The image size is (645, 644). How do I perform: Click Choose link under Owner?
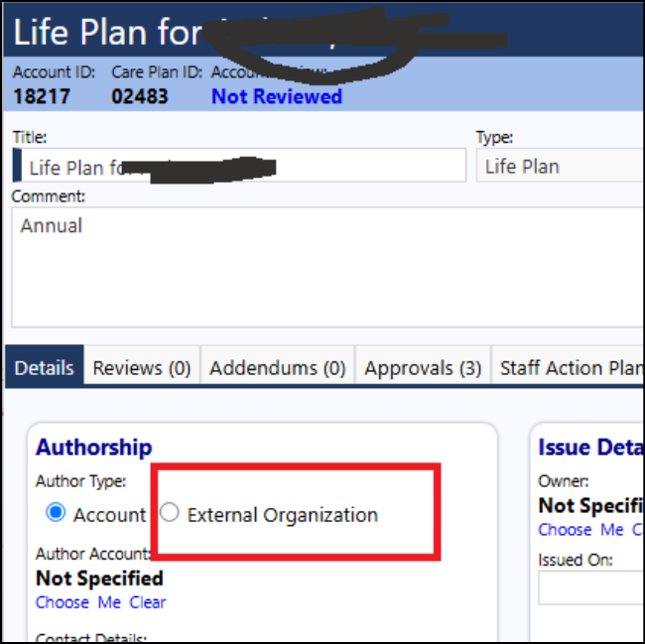(565, 530)
